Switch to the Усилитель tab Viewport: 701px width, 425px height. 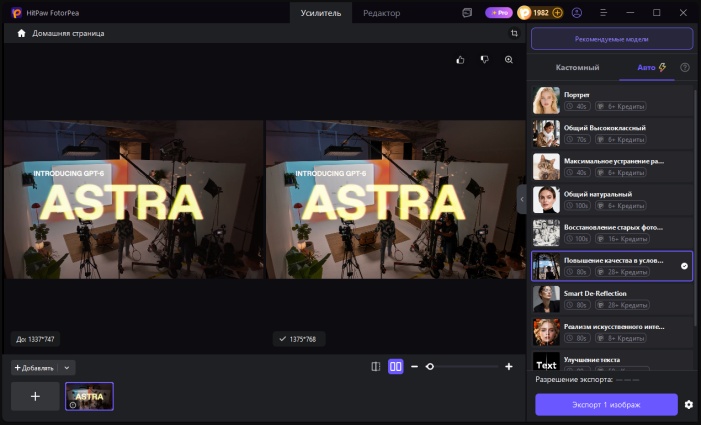[321, 13]
